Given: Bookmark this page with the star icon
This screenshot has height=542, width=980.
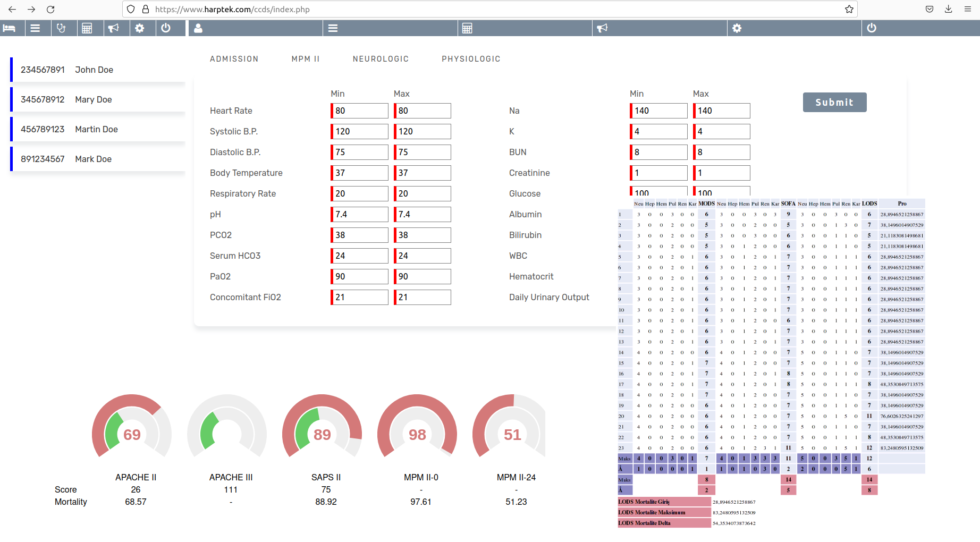Looking at the screenshot, I should tap(849, 9).
